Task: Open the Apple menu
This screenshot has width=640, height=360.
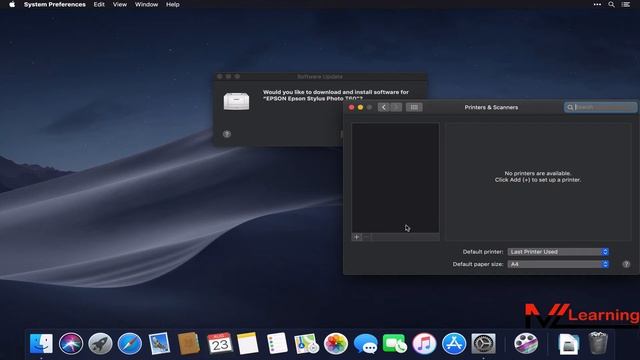Action: [12, 4]
